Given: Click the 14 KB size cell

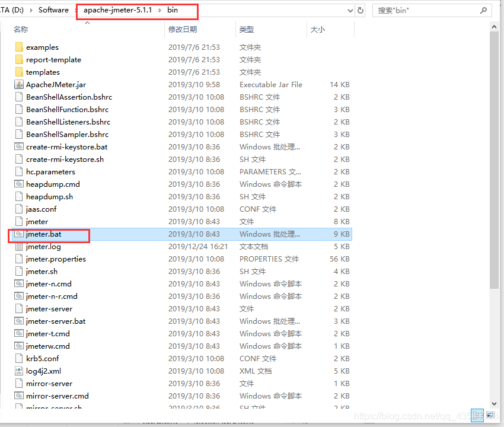Looking at the screenshot, I should tap(339, 85).
